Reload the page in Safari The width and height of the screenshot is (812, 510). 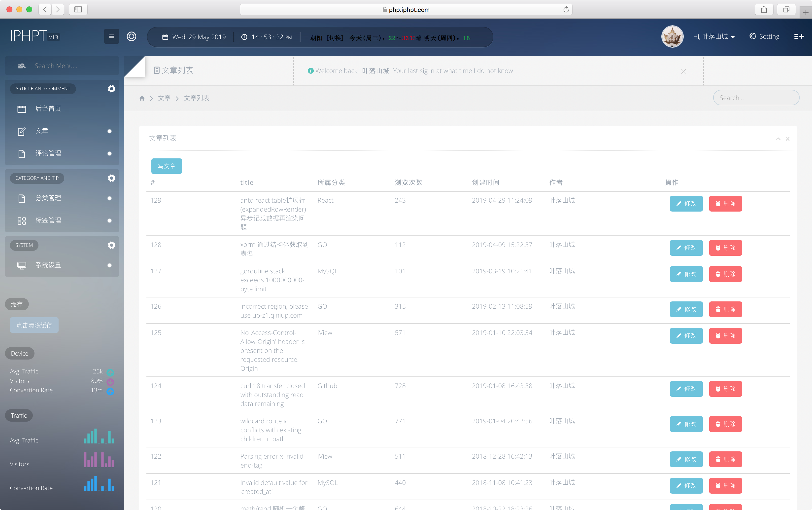pyautogui.click(x=566, y=9)
